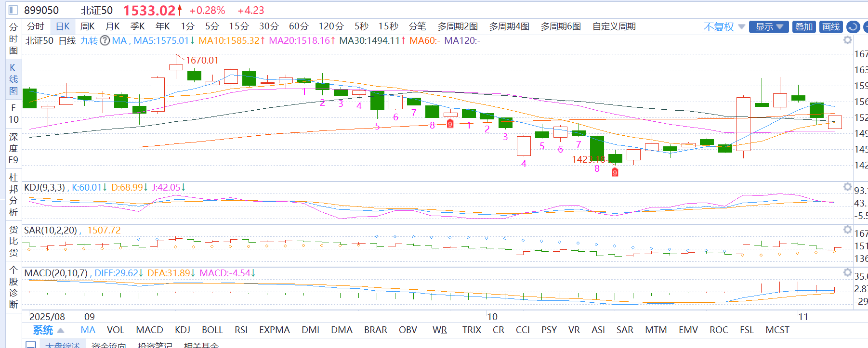Image resolution: width=868 pixels, height=348 pixels.
Task: Open 杜邦分析 in left sidebar
Action: coord(13,195)
